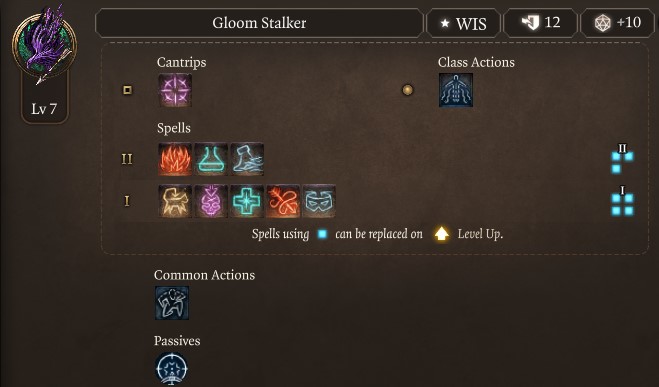Open the Passives circular target icon
The height and width of the screenshot is (387, 659).
tap(171, 369)
